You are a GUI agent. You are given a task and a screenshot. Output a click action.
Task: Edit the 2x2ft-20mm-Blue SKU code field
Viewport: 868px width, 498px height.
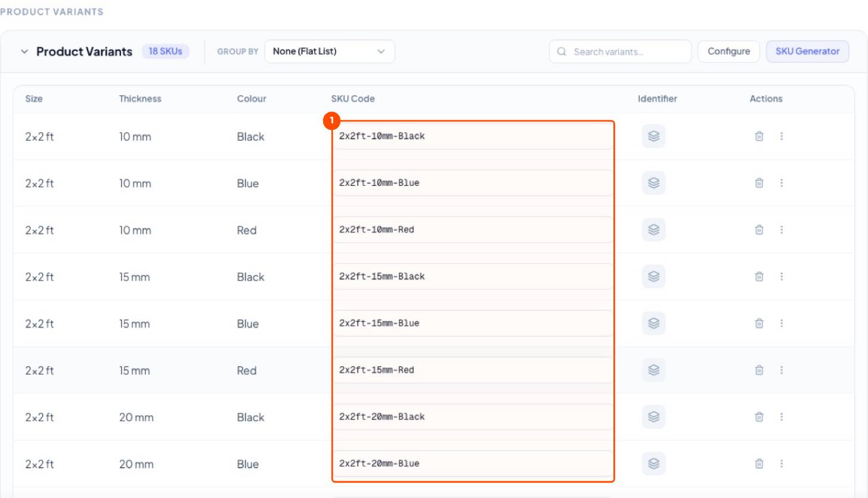pos(473,463)
